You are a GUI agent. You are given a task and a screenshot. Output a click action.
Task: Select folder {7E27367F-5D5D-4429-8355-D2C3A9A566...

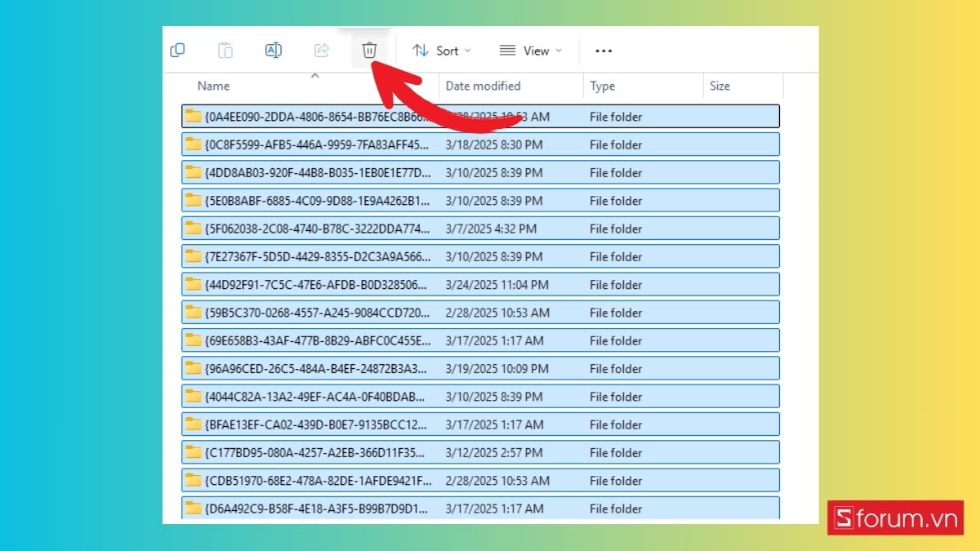(x=480, y=256)
